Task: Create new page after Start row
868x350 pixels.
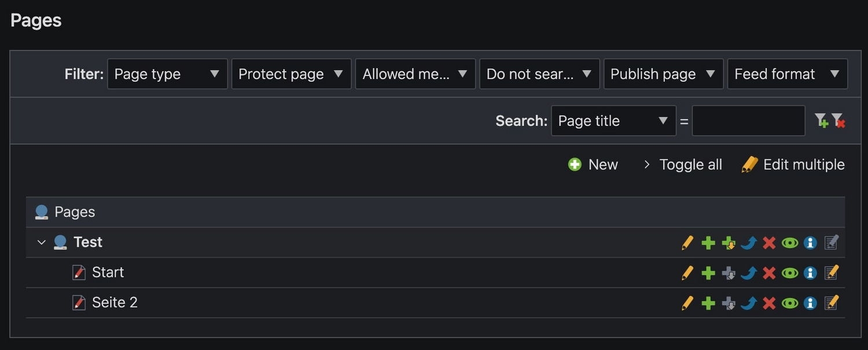Action: pyautogui.click(x=708, y=273)
